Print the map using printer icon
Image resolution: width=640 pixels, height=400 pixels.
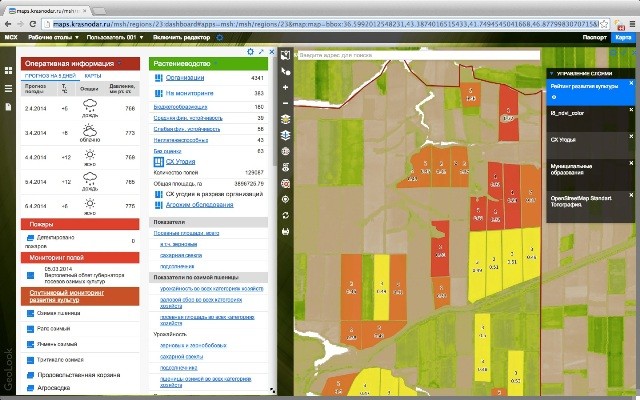point(285,231)
